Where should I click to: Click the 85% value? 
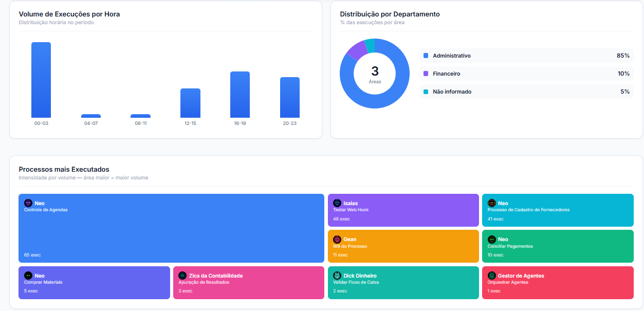click(623, 56)
